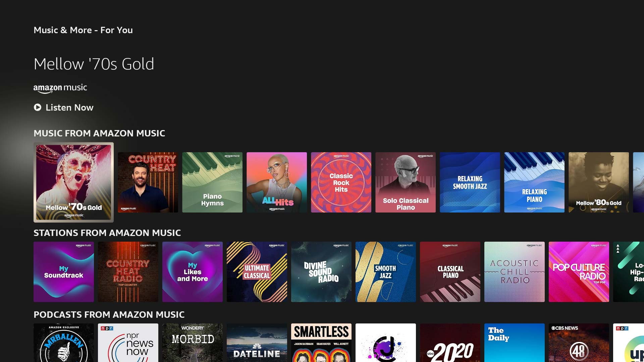Click the amazon music logo under the title
Viewport: 644px width, 362px height.
point(60,88)
